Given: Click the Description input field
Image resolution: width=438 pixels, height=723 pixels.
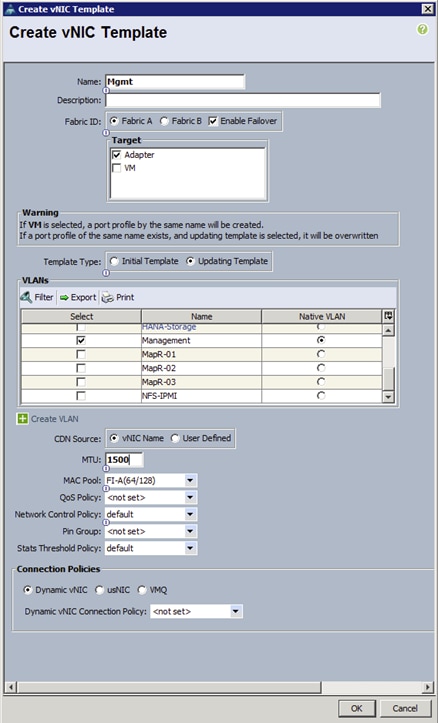Looking at the screenshot, I should click(x=243, y=100).
